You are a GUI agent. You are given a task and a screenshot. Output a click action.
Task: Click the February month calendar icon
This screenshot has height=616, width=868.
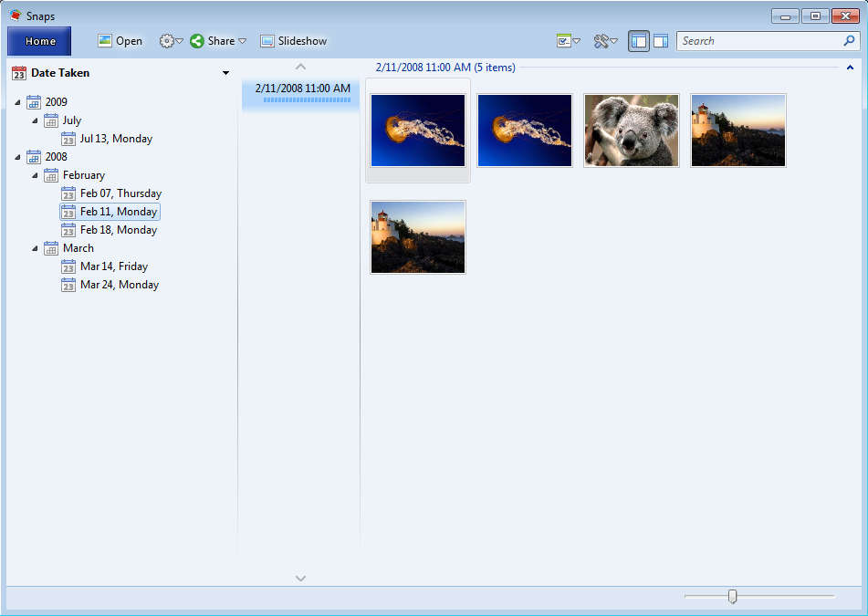point(51,175)
